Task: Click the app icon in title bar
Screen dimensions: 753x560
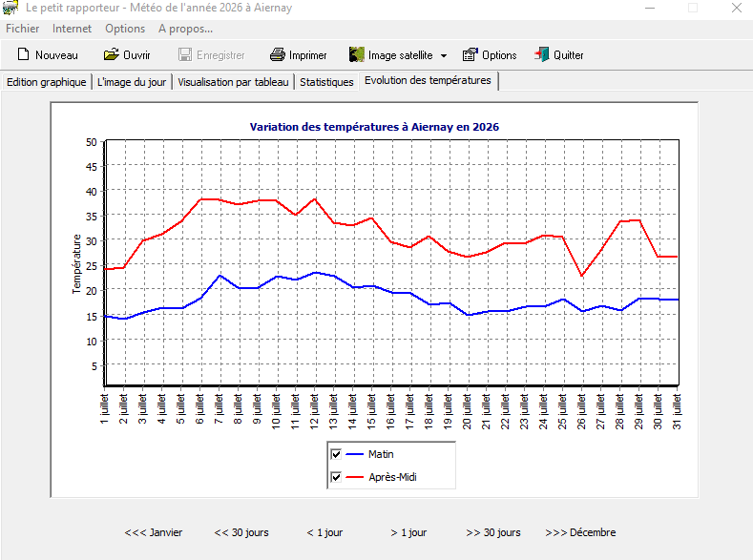Action: (x=10, y=8)
